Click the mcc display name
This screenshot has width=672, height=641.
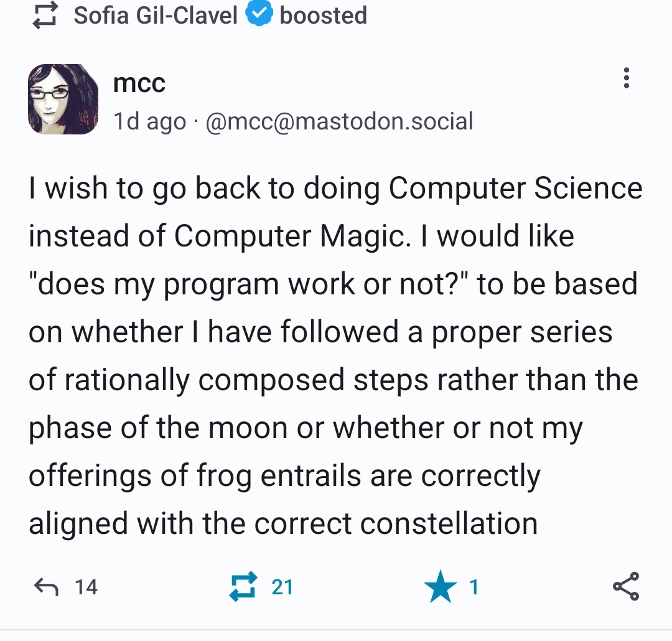(x=139, y=83)
